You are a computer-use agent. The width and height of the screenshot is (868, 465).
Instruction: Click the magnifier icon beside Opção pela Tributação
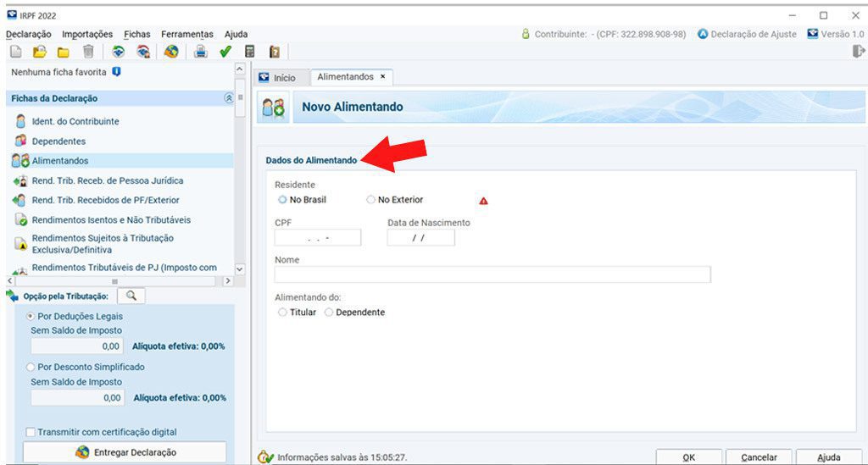131,296
